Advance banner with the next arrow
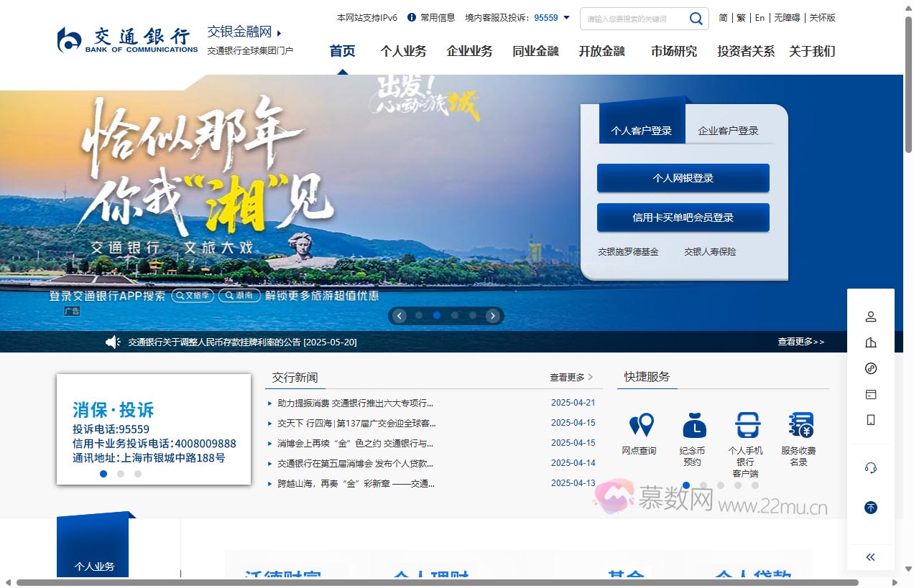 492,316
